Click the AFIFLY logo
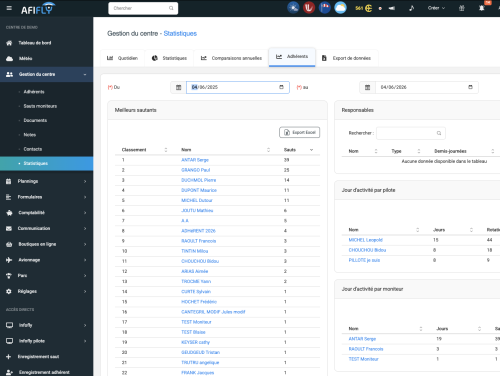The width and height of the screenshot is (500, 376). [x=38, y=9]
